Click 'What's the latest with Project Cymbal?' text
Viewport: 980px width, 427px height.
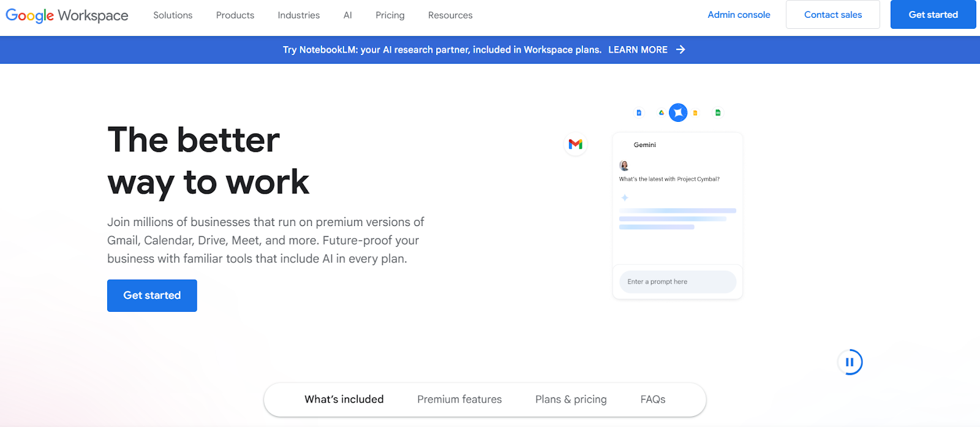pyautogui.click(x=669, y=179)
